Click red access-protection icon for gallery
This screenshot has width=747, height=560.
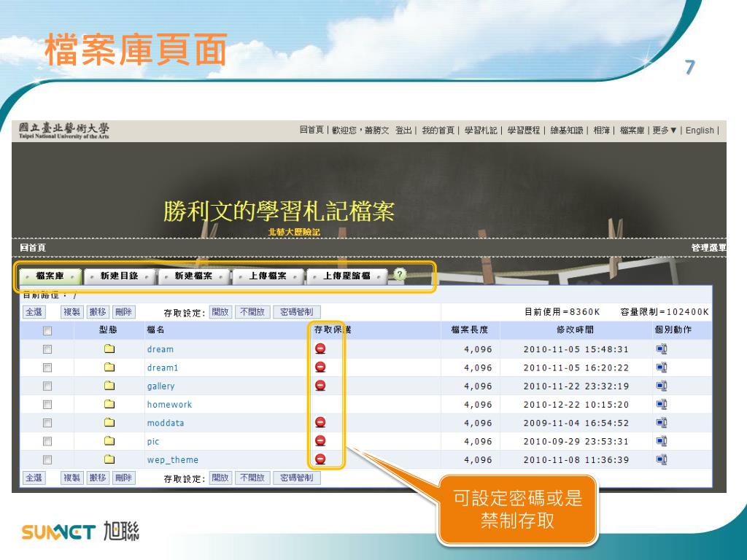[x=321, y=386]
